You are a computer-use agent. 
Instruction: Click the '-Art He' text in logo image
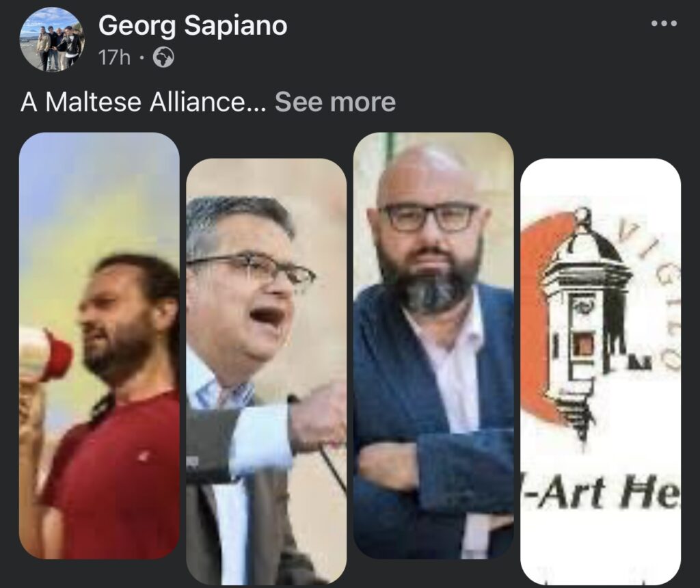coord(602,492)
